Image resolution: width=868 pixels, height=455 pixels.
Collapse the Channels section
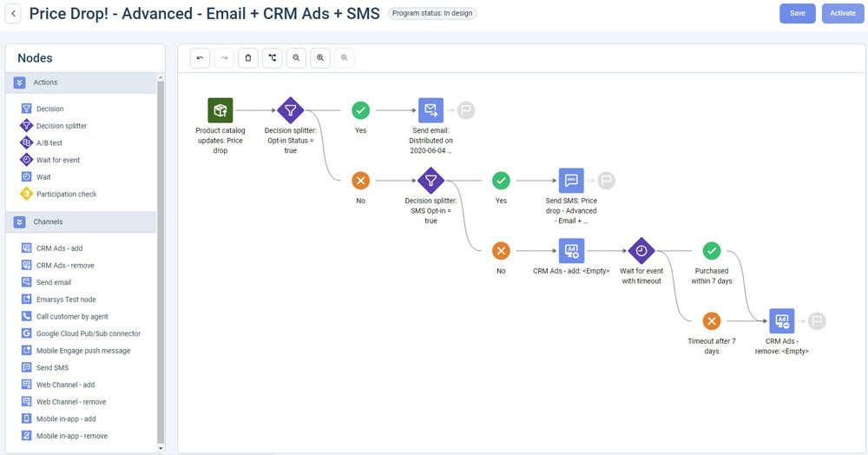(20, 222)
